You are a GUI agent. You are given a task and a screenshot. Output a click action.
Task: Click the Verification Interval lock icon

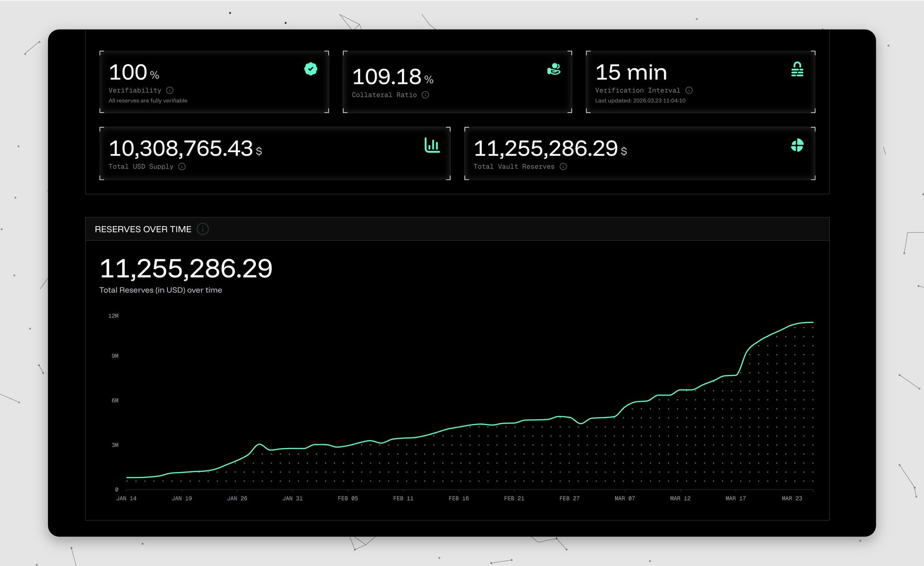797,69
